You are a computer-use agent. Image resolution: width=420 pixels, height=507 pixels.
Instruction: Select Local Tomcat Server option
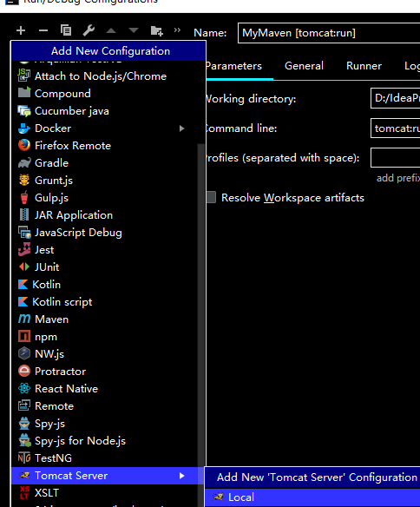tap(312, 497)
